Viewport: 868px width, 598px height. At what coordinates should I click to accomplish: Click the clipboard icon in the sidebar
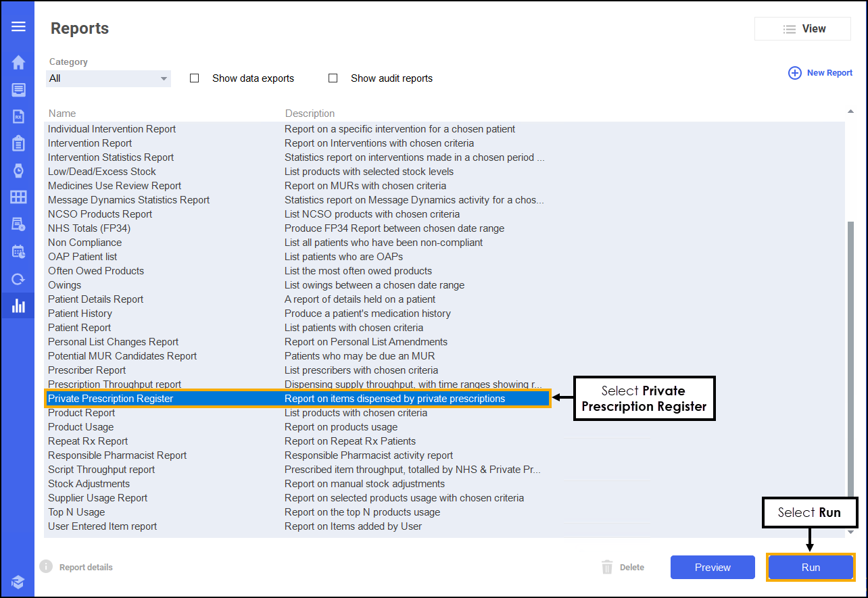point(18,143)
